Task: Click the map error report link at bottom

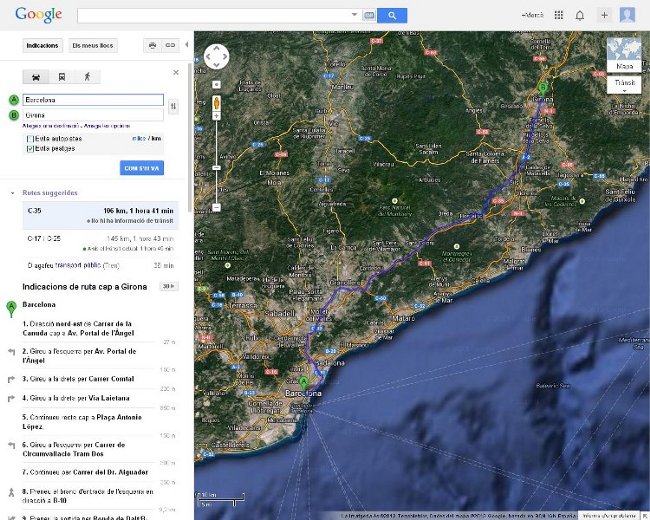Action: pos(609,516)
